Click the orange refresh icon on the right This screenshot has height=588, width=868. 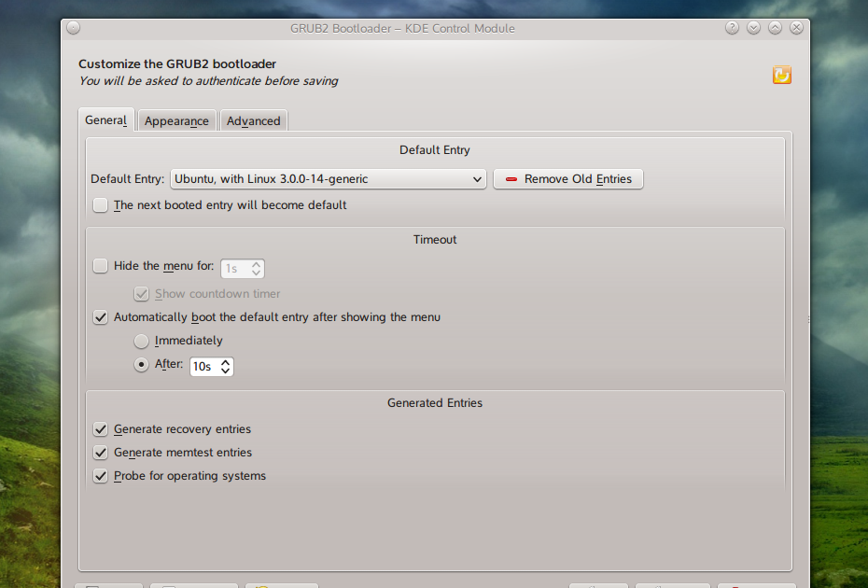(781, 75)
